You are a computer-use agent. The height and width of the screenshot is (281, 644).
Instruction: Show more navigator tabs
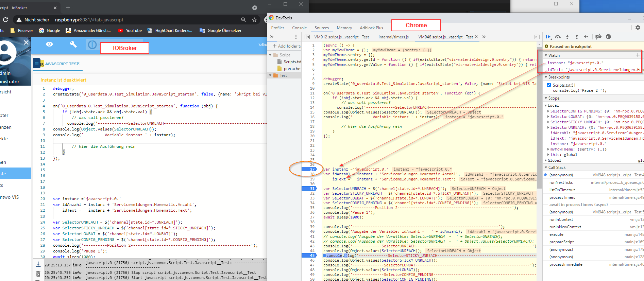tap(272, 37)
